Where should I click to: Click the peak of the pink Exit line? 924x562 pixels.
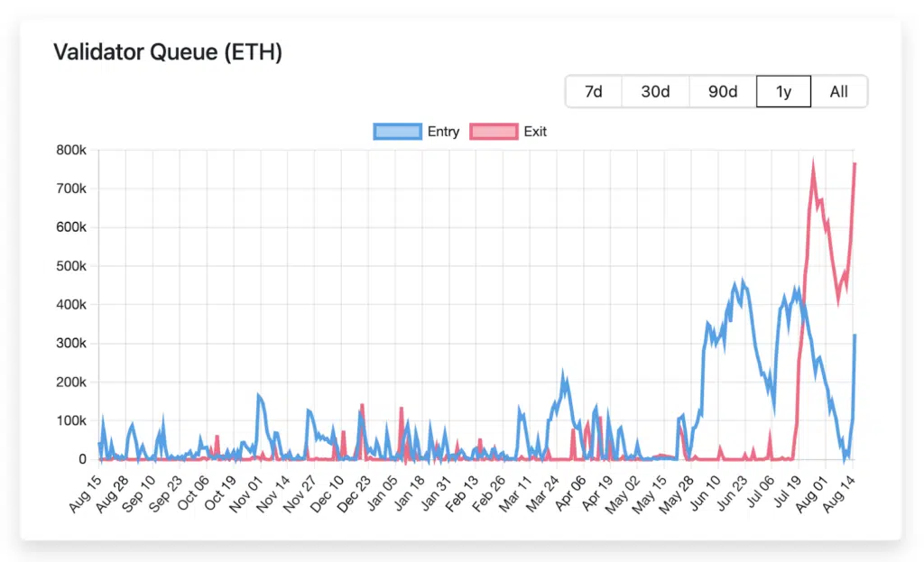811,161
